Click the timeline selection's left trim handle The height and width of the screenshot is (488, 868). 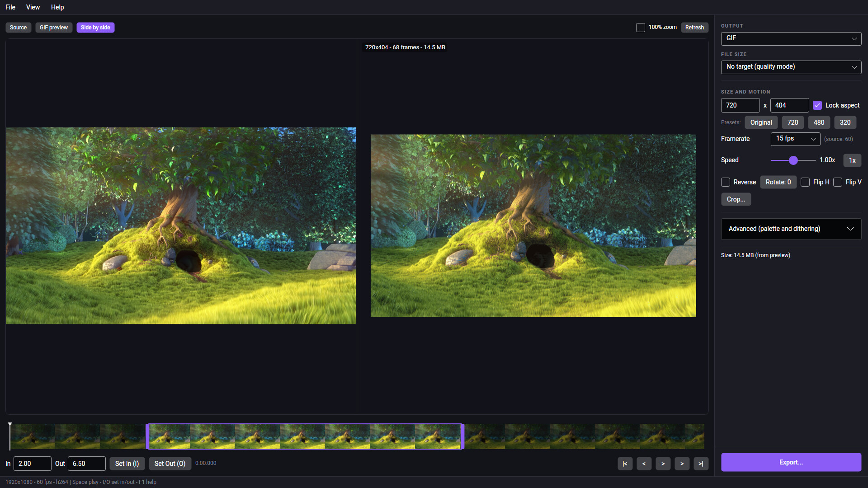[147, 436]
